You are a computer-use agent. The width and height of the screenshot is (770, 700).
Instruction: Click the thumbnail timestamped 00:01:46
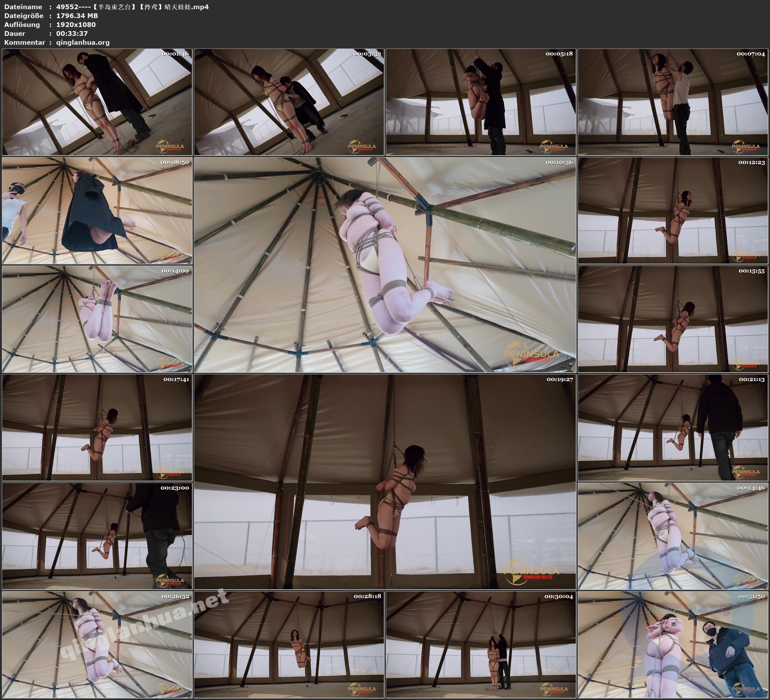[x=97, y=102]
